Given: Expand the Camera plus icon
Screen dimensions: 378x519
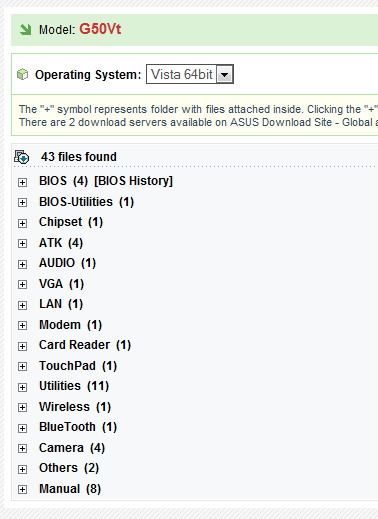Looking at the screenshot, I should pyautogui.click(x=22, y=449).
